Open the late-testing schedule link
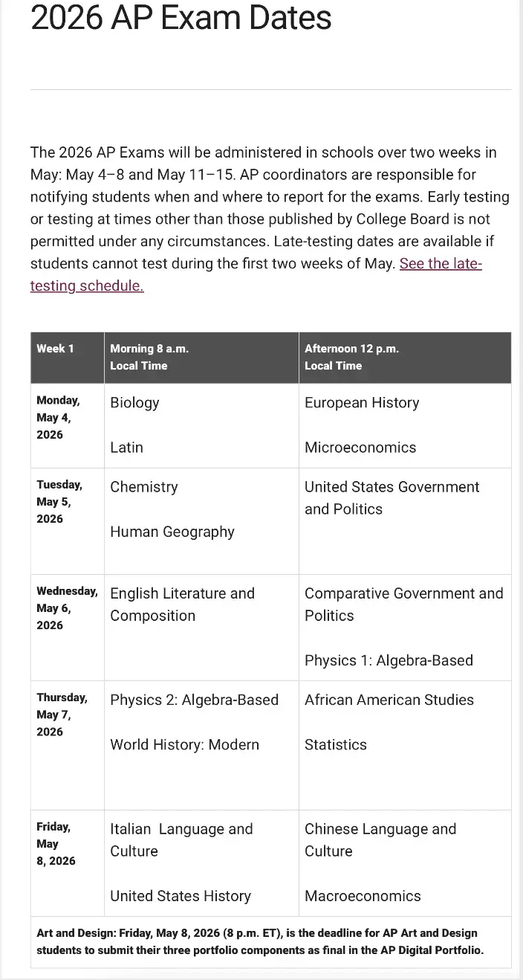Screen dimensions: 523x980 441,265
